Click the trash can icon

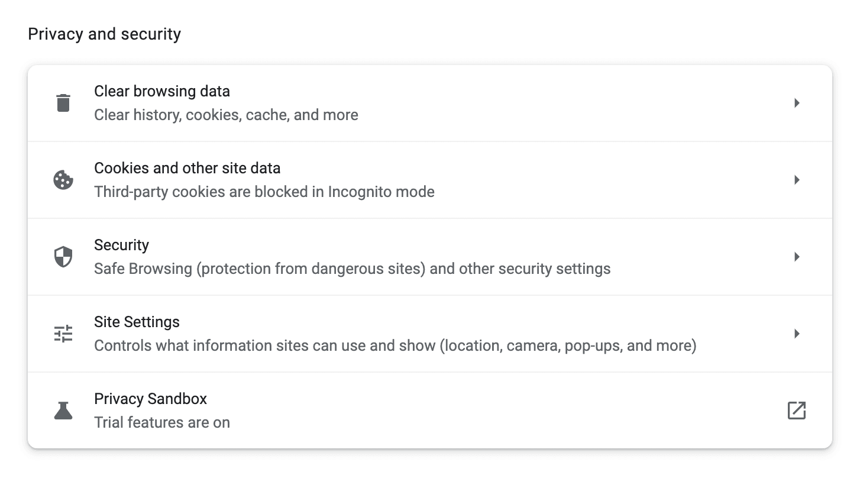[x=63, y=103]
